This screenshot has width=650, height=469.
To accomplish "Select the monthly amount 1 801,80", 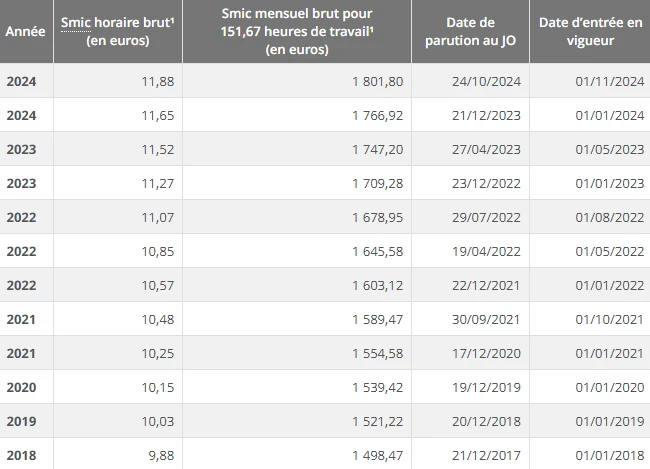I will pyautogui.click(x=378, y=81).
